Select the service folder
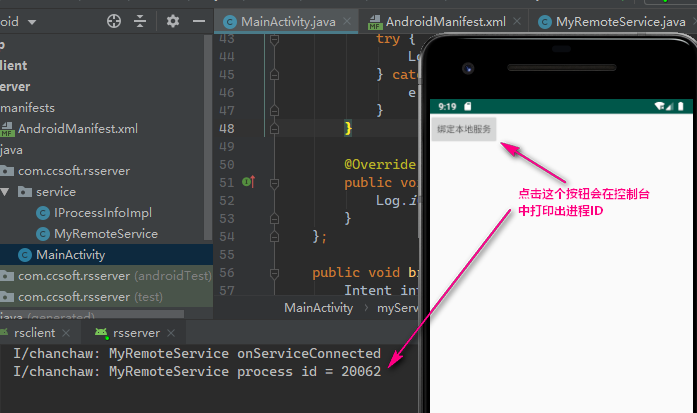This screenshot has height=413, width=697. [56, 192]
